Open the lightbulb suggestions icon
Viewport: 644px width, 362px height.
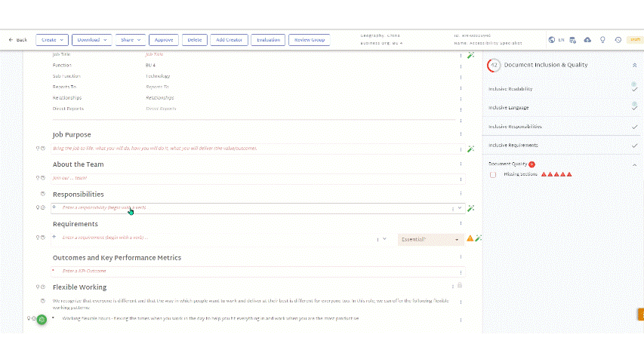[x=602, y=40]
